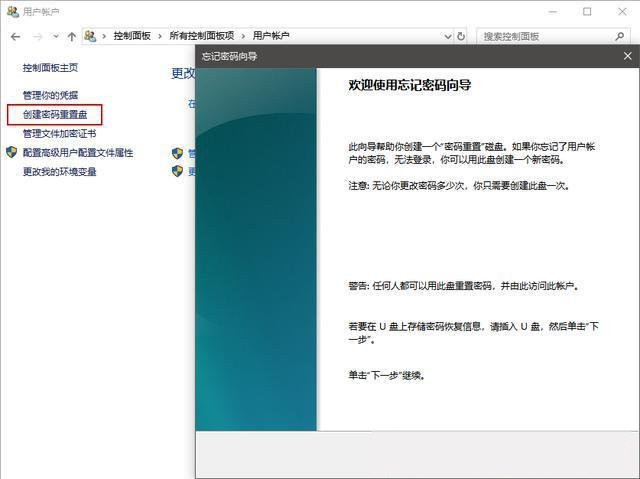Expand chevron after 控制面板 breadcrumb
Viewport: 640px width, 479px height.
click(160, 36)
